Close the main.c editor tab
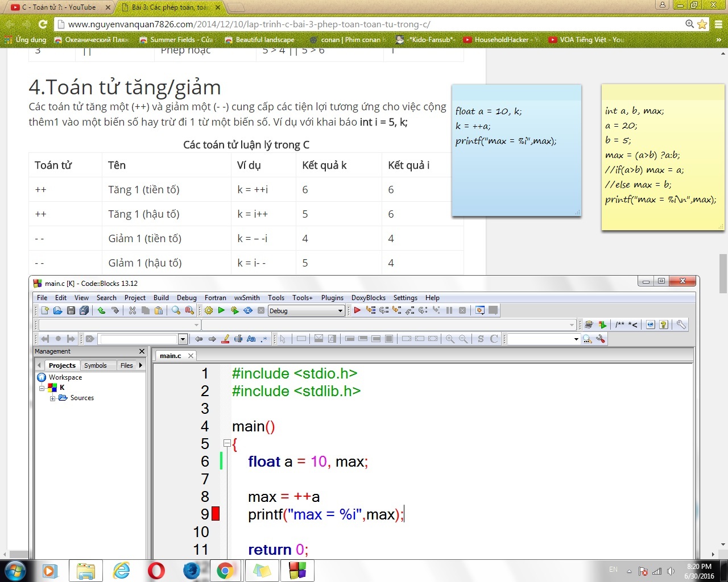 coord(191,356)
